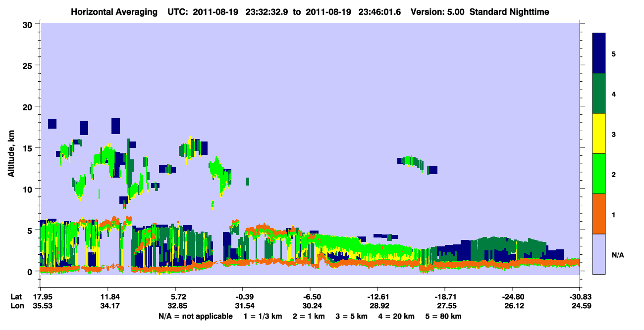Click the orange colorbar segment labeled 1

599,214
